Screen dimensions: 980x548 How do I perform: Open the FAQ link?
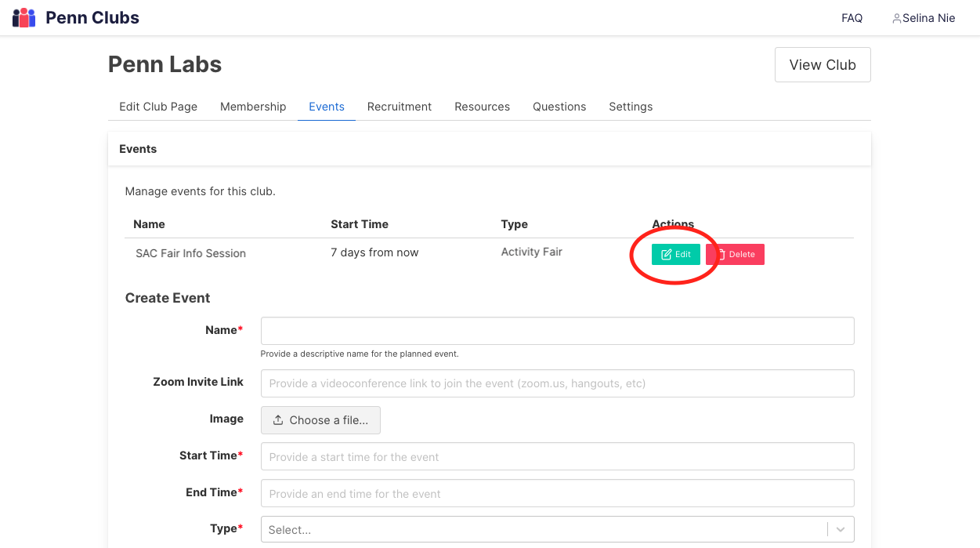(852, 18)
